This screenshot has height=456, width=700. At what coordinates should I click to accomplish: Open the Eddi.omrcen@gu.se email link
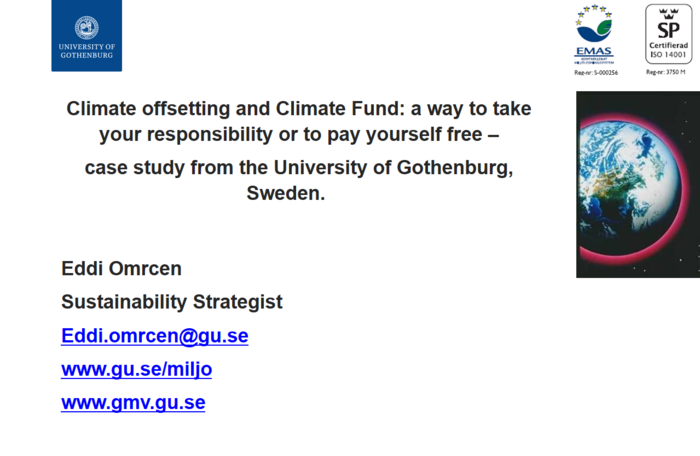[x=154, y=335]
